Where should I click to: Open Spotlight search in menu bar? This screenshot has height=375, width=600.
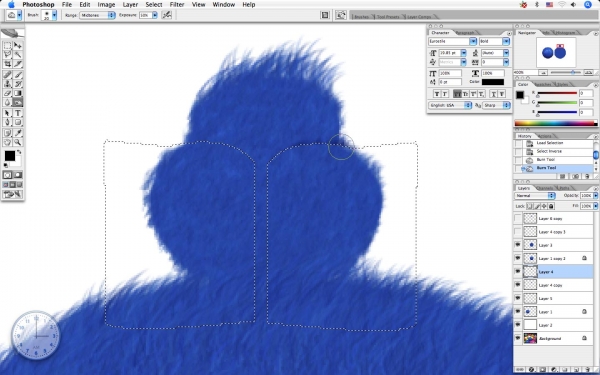[x=588, y=5]
